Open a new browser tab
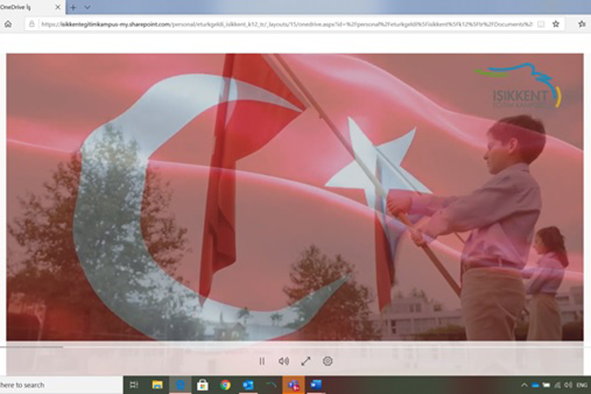Screen dimensions: 591x394 tap(73, 7)
